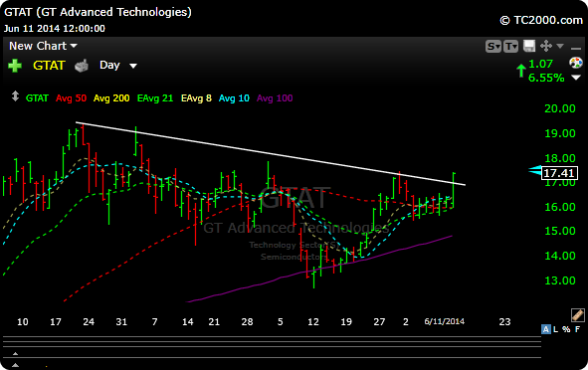This screenshot has width=588, height=370.
Task: Open the Day timeframe dropdown
Action: pos(118,66)
